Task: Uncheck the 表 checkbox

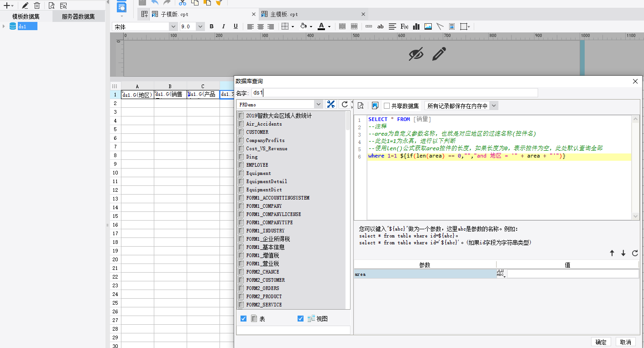Action: [243, 319]
